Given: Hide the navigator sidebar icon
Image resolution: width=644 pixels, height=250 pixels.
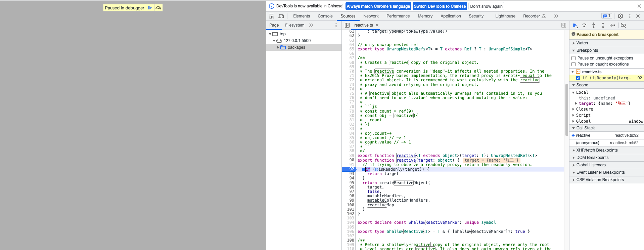Looking at the screenshot, I should pyautogui.click(x=347, y=25).
